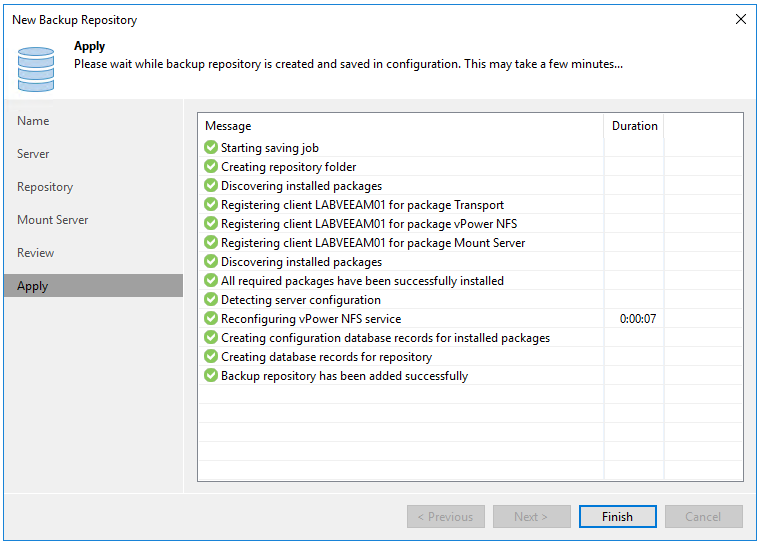The width and height of the screenshot is (761, 546).
Task: Click success icon next to Creating repository folder
Action: (x=211, y=167)
